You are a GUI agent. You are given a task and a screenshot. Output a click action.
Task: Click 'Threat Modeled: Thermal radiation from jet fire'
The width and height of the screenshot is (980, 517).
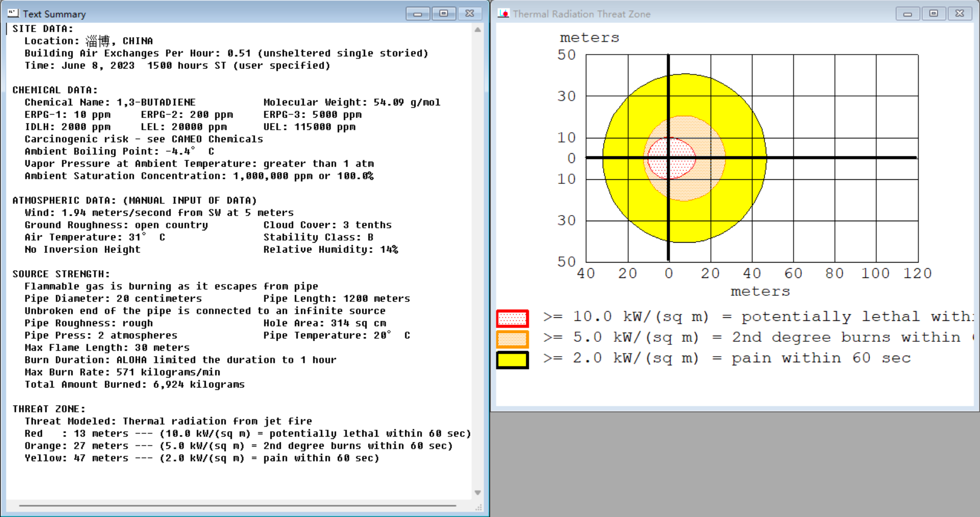[x=168, y=421]
